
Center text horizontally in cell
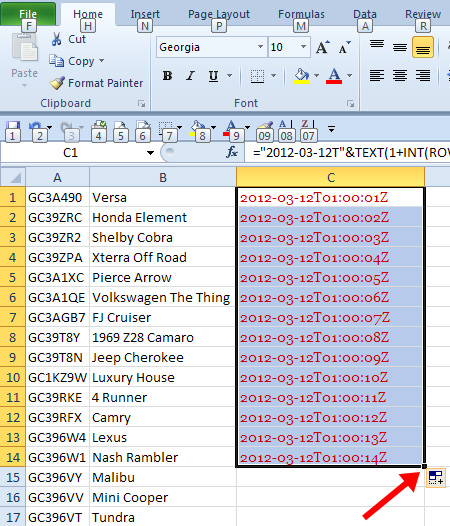coord(400,75)
